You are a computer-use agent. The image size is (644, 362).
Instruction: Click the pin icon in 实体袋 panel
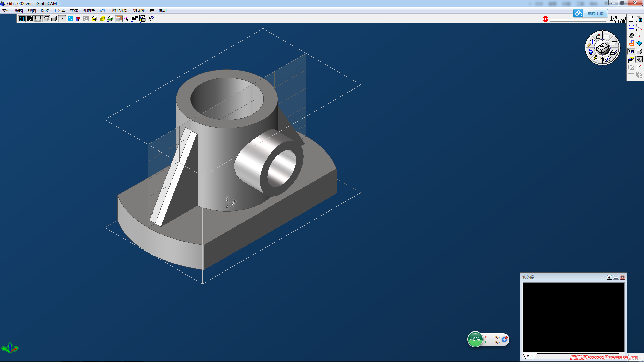609,277
